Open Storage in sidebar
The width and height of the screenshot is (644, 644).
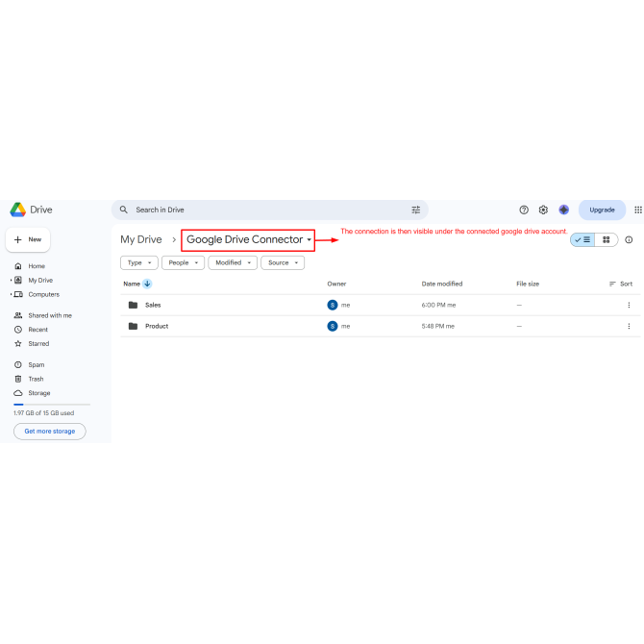click(39, 393)
